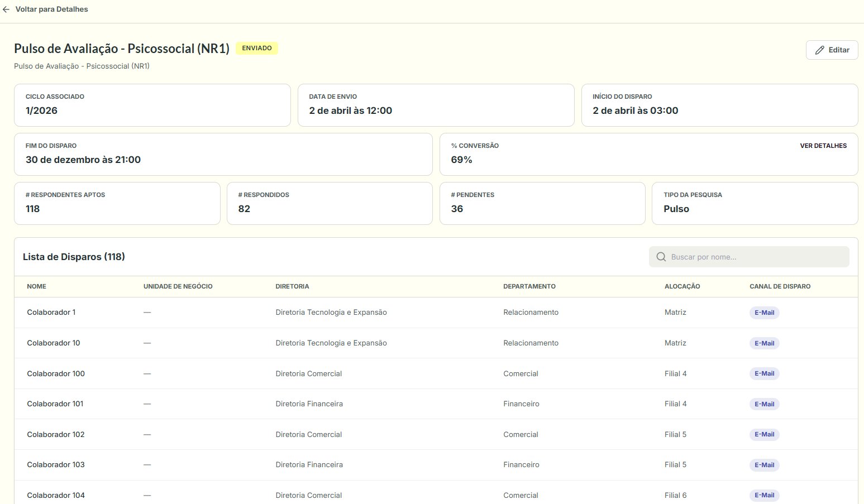Click the ENVIADO status badge
Screen dimensions: 864x504
tap(257, 49)
